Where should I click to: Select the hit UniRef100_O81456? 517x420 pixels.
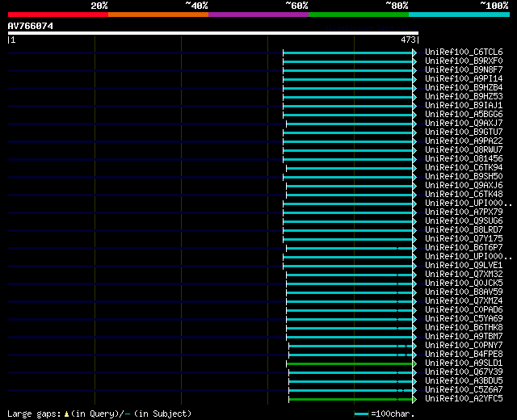(464, 159)
